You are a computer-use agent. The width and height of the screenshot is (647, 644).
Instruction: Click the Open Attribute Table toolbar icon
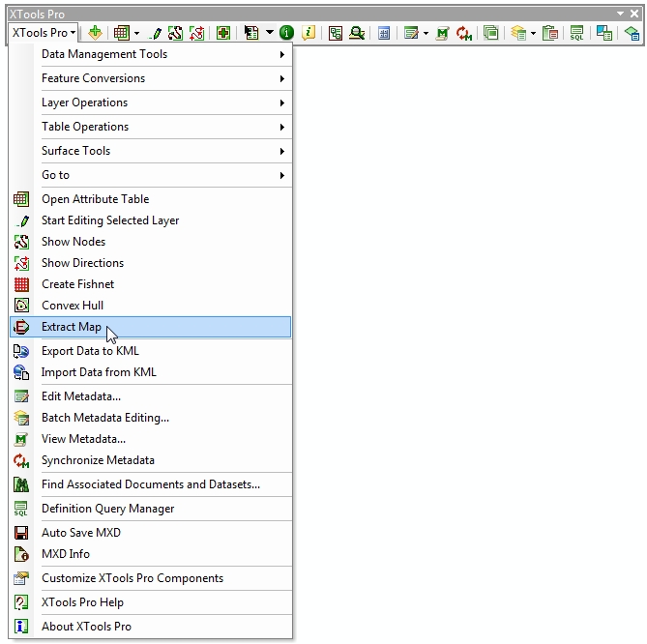click(121, 33)
